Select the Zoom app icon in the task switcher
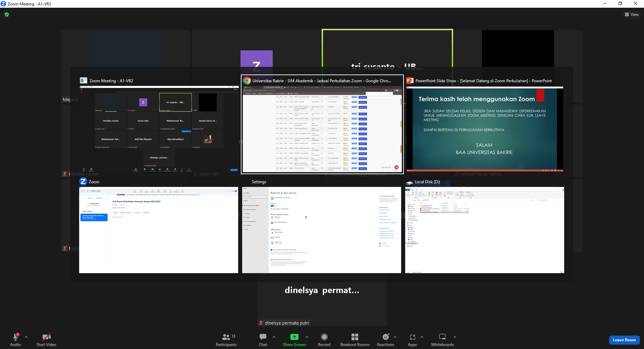The image size is (644, 349). point(83,182)
